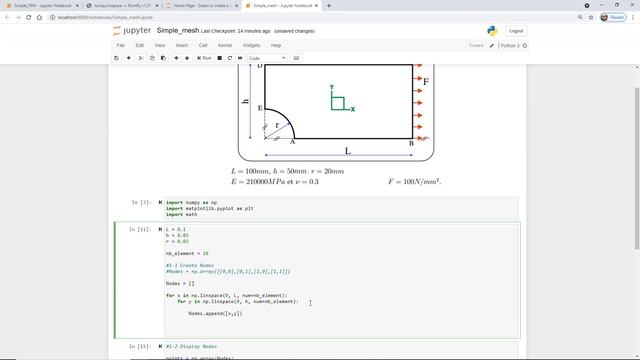
Task: Insert a cell below with plus icon
Action: click(129, 58)
